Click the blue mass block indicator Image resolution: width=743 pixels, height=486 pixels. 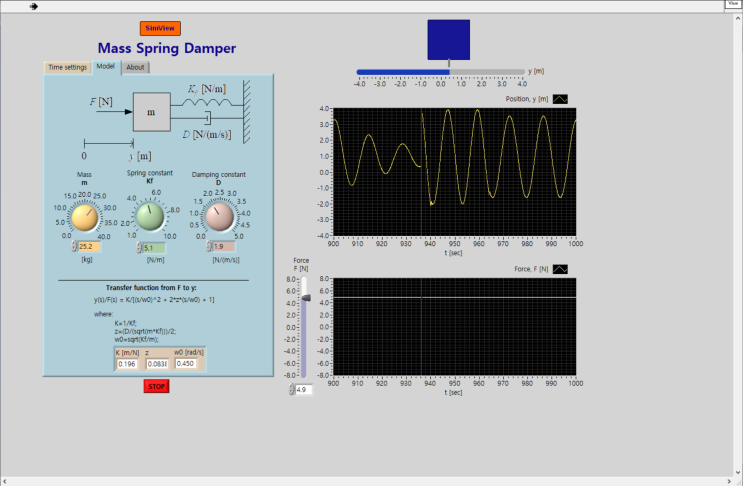pos(449,40)
